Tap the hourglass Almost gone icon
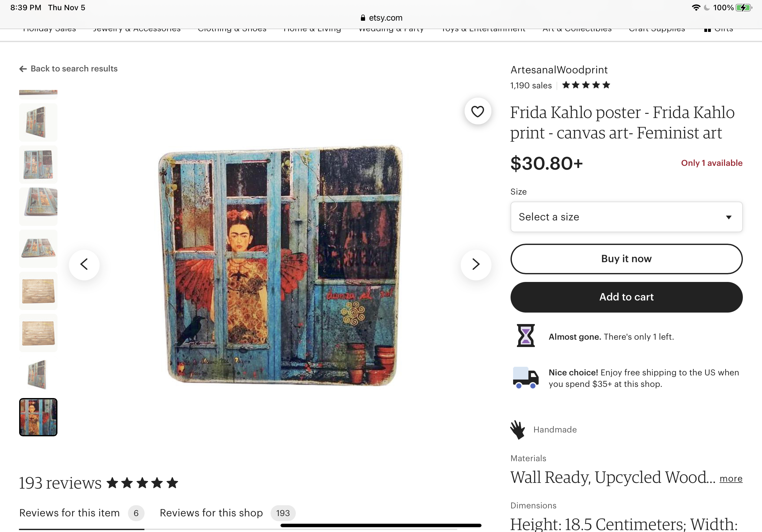Viewport: 762px width, 532px height. 526,336
